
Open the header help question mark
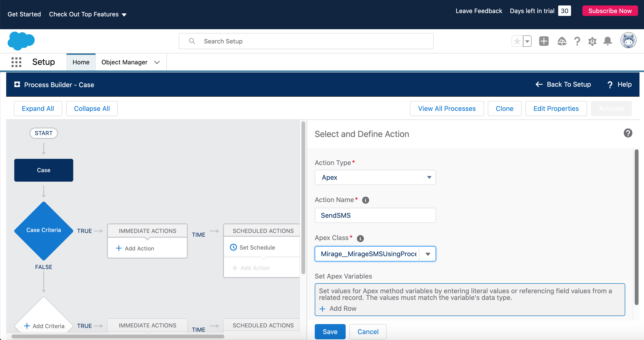pos(577,41)
